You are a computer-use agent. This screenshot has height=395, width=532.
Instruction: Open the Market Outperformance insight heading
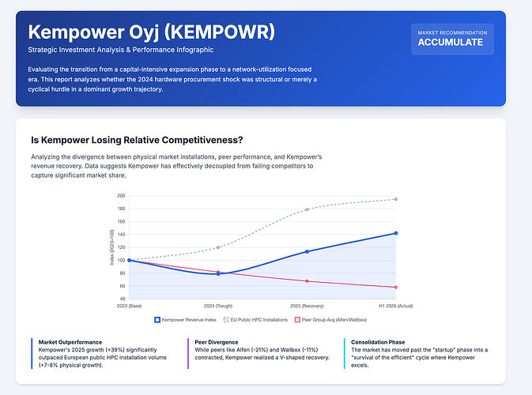tap(70, 342)
